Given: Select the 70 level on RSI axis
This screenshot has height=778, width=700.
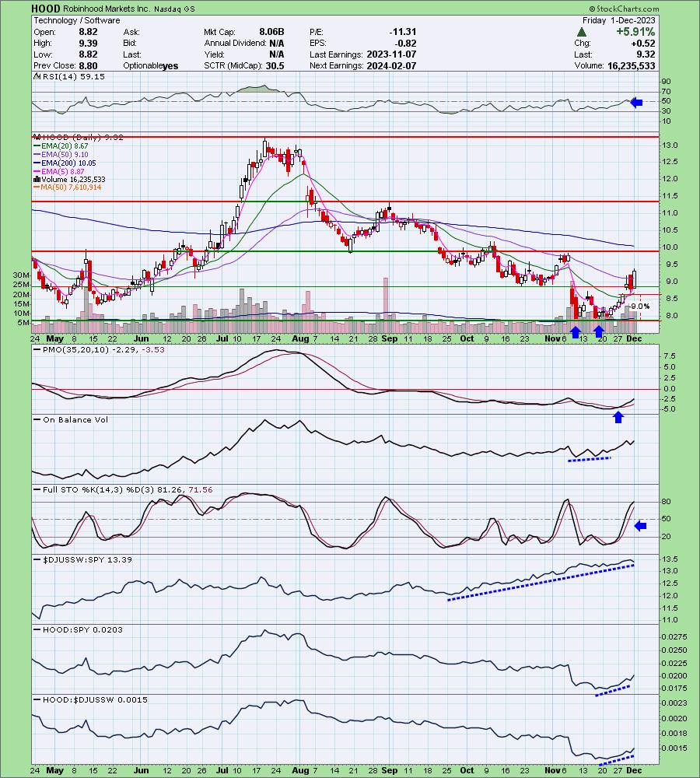Looking at the screenshot, I should 666,91.
